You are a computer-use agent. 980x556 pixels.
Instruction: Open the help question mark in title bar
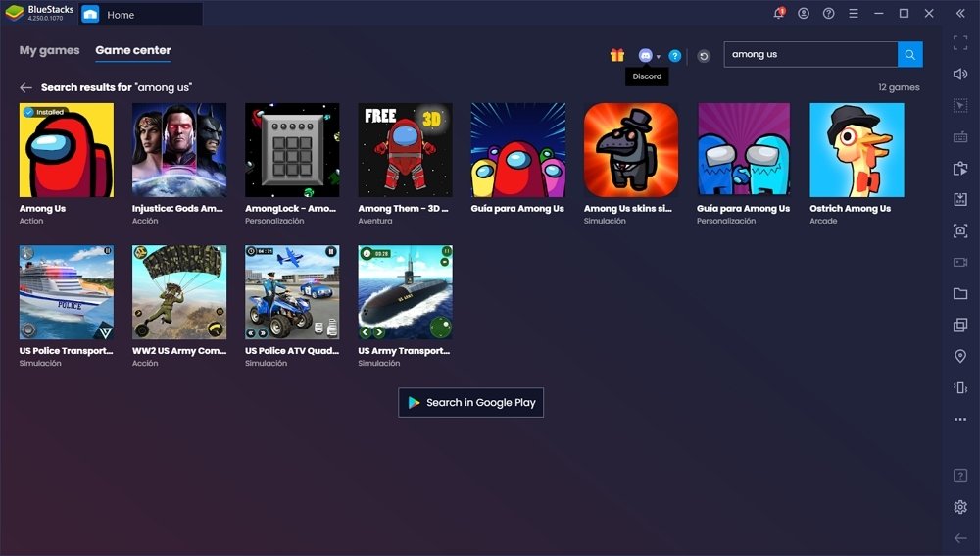click(829, 13)
